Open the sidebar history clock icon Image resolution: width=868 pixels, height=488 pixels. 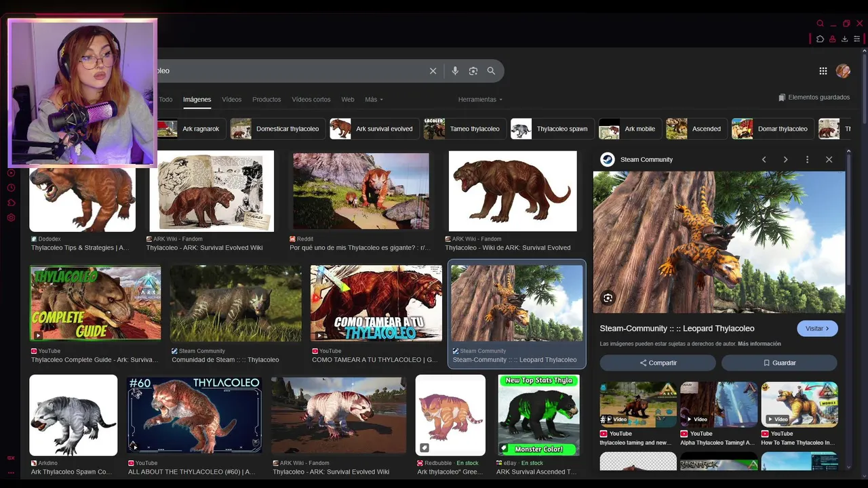tap(11, 188)
